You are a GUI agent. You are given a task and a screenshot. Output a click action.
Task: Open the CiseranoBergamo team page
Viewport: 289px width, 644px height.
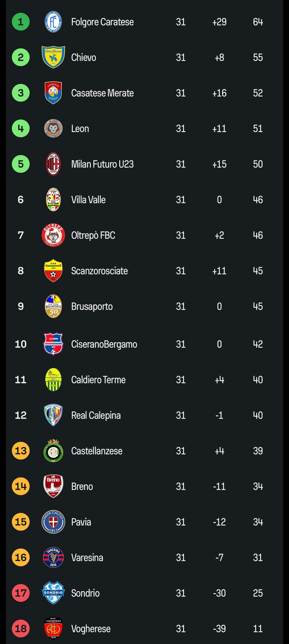pos(104,344)
